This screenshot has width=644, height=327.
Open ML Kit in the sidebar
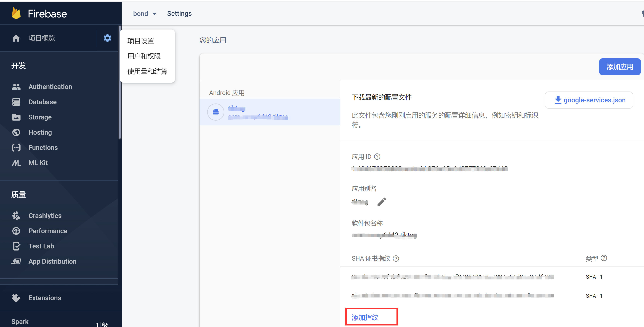pyautogui.click(x=38, y=162)
